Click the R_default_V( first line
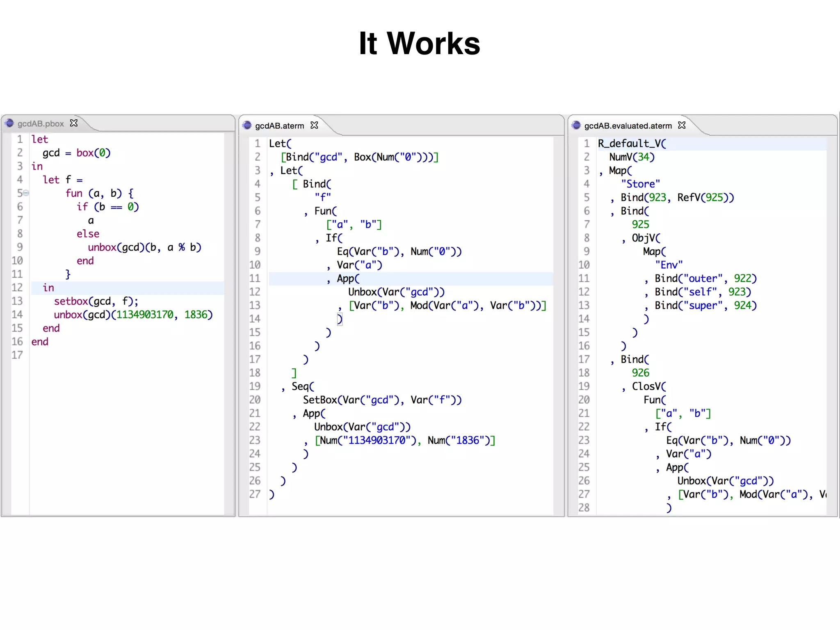840x630 pixels. (632, 144)
